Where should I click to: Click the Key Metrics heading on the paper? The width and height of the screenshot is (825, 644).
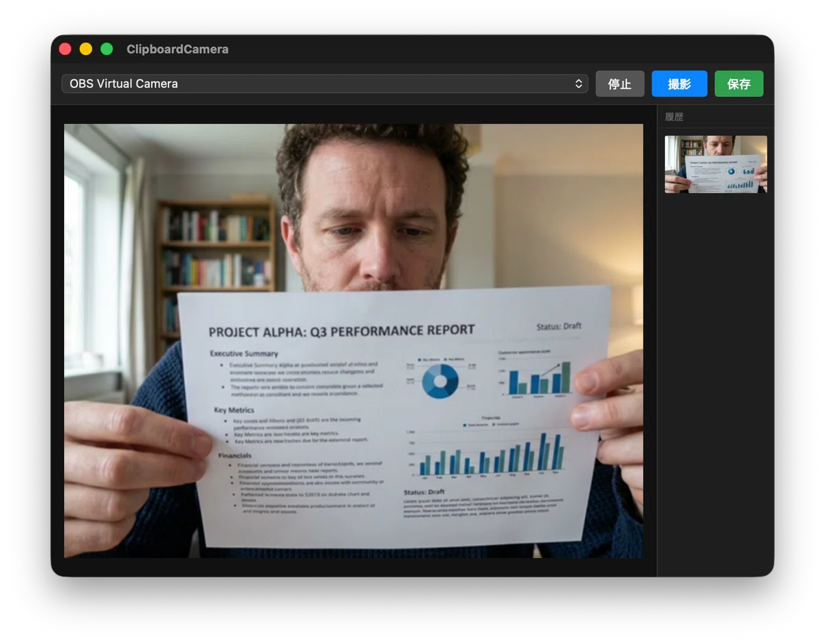pyautogui.click(x=234, y=410)
